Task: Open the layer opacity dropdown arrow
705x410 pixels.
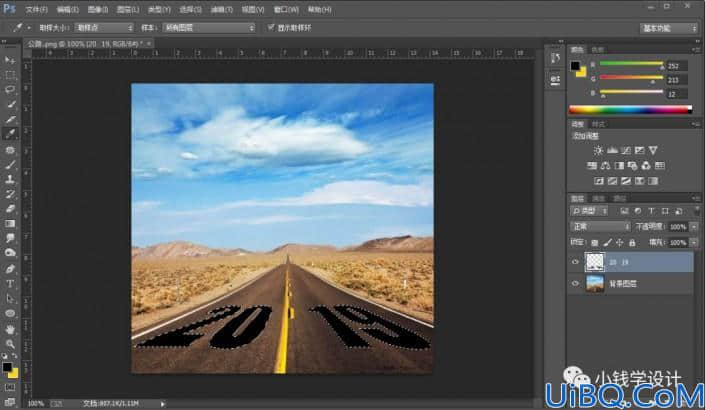Action: pos(694,227)
